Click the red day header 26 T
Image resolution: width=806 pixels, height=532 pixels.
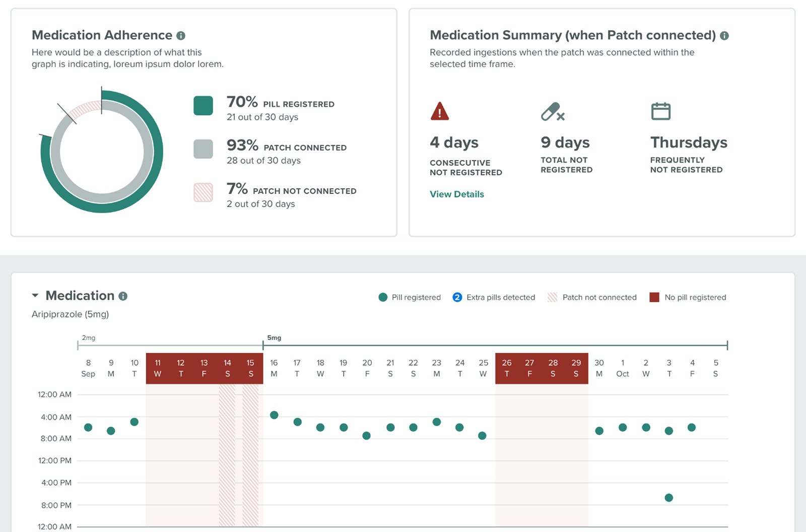(x=507, y=368)
